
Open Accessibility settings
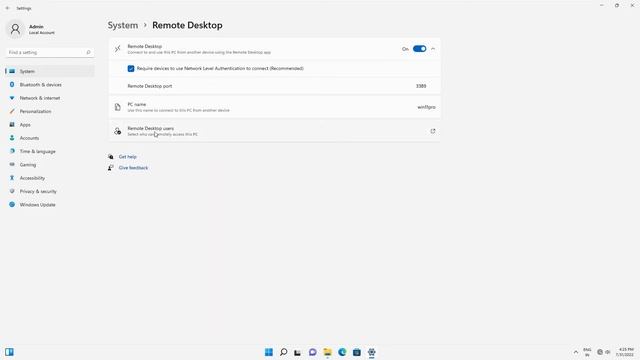[x=49, y=178]
